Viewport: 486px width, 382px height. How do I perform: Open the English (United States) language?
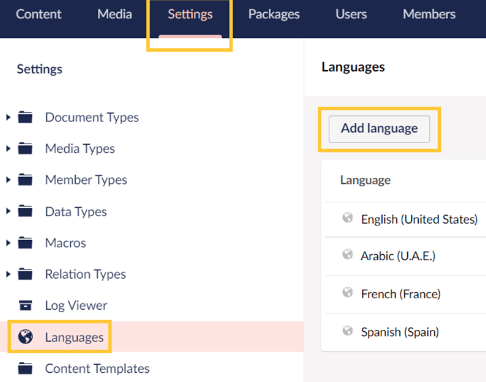419,219
